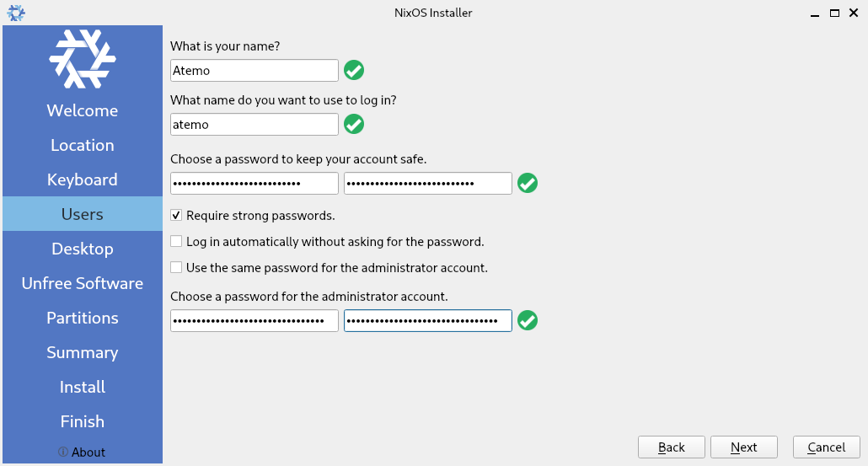Go Back to the previous page
Image resolution: width=868 pixels, height=466 pixels.
(x=672, y=447)
